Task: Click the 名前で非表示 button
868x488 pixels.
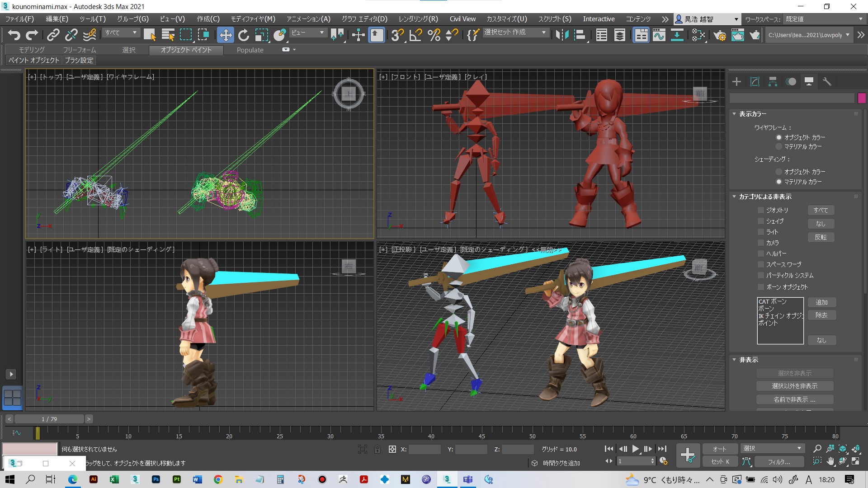Action: coord(795,399)
